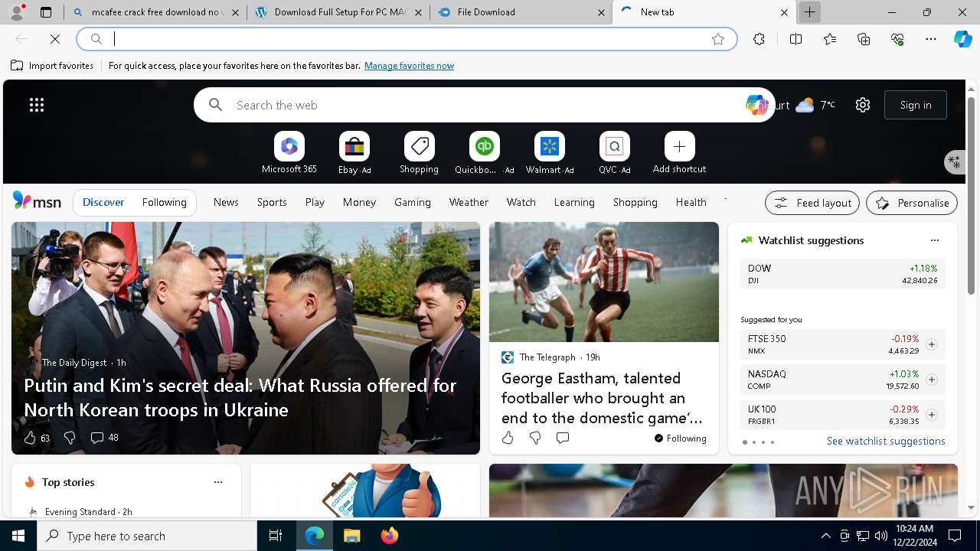980x551 pixels.
Task: Switch to File Download tab
Action: coord(521,12)
